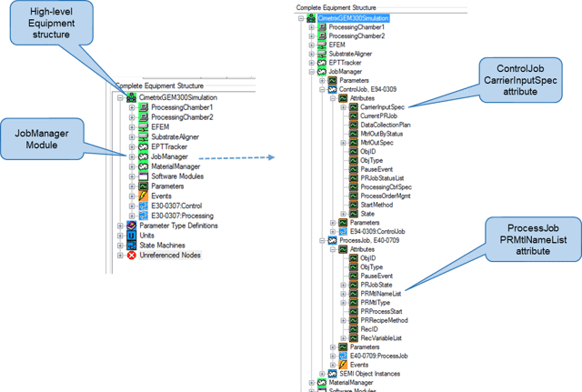Image resolution: width=582 pixels, height=392 pixels.
Task: Click the ControlJob, E94-0309 icon in right tree
Action: (x=333, y=89)
